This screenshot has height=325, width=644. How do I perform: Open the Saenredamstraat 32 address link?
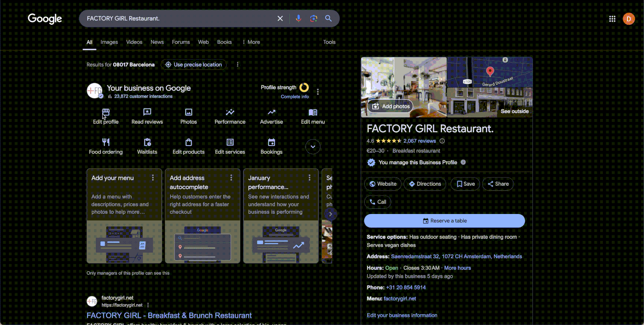[456, 256]
